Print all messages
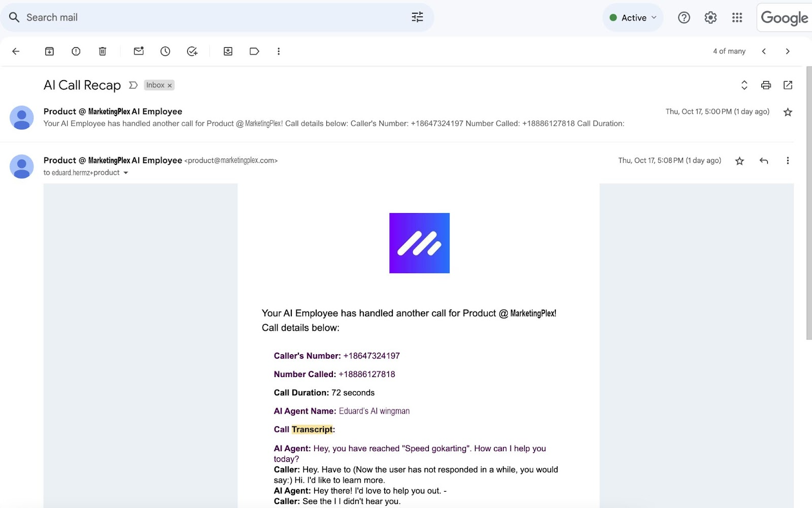Image resolution: width=812 pixels, height=508 pixels. [x=766, y=85]
